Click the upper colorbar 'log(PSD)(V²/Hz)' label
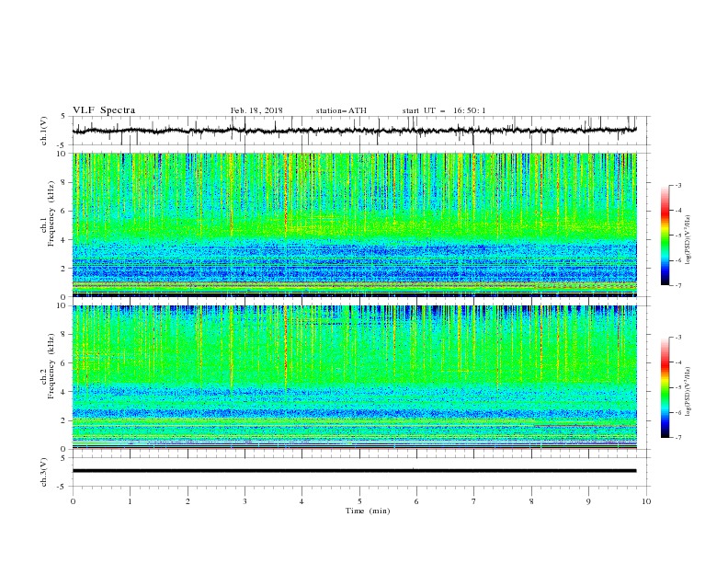This screenshot has height=563, width=728. [688, 240]
